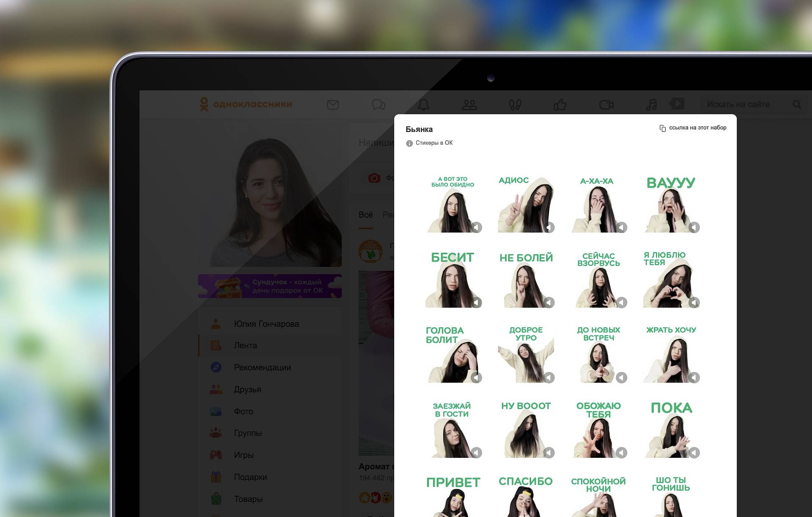Image resolution: width=812 pixels, height=517 pixels.
Task: Click the red camera photo icon
Action: 374,178
